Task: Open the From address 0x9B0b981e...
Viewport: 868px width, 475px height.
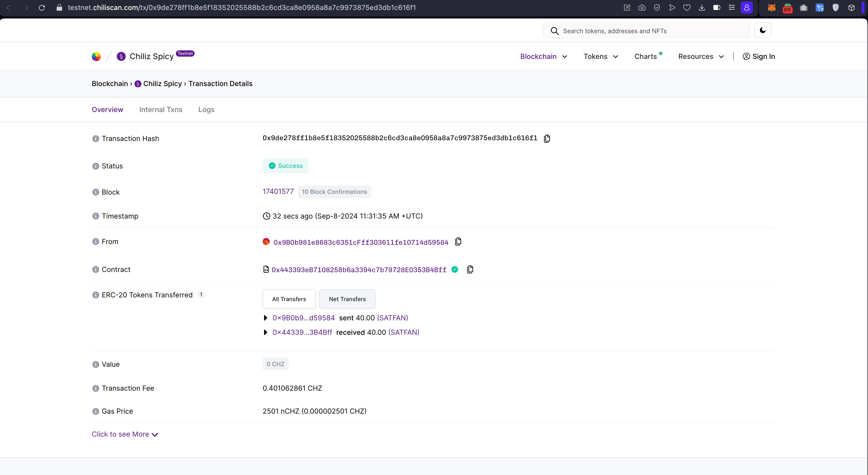Action: click(x=361, y=242)
